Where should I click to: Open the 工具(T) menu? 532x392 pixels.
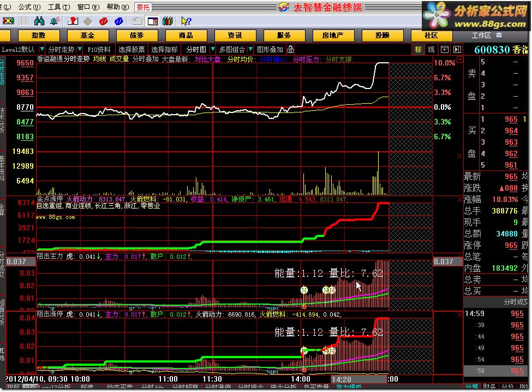pos(59,7)
